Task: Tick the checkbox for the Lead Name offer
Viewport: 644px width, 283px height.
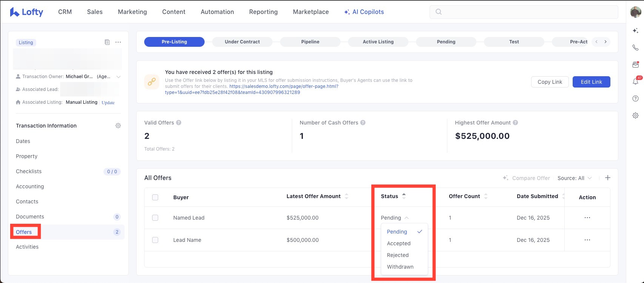Action: (x=155, y=240)
